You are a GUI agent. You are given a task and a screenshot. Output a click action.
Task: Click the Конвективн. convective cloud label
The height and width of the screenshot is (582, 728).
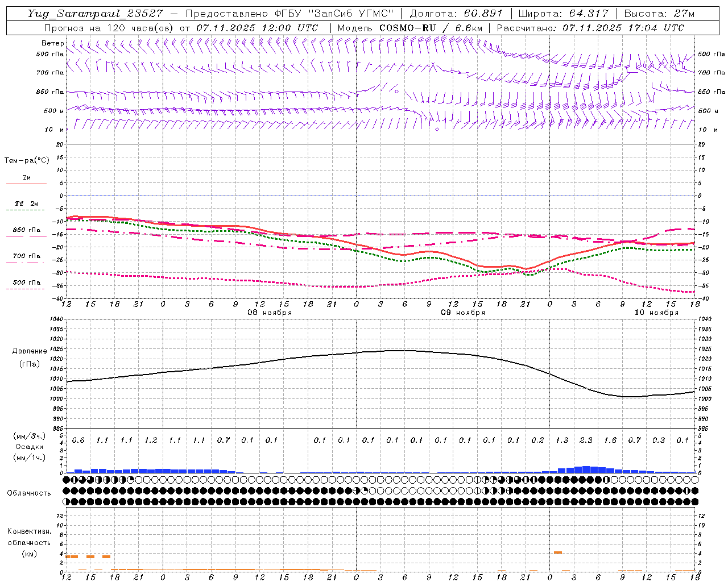30,531
